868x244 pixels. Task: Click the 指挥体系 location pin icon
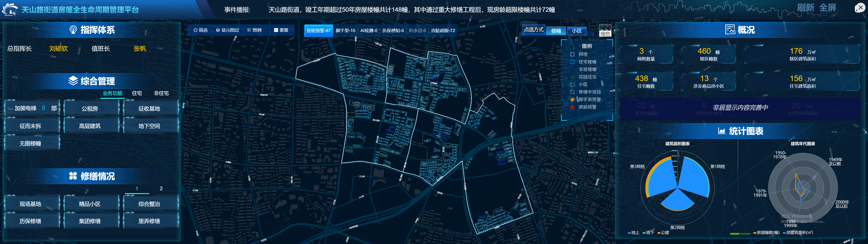pos(73,30)
